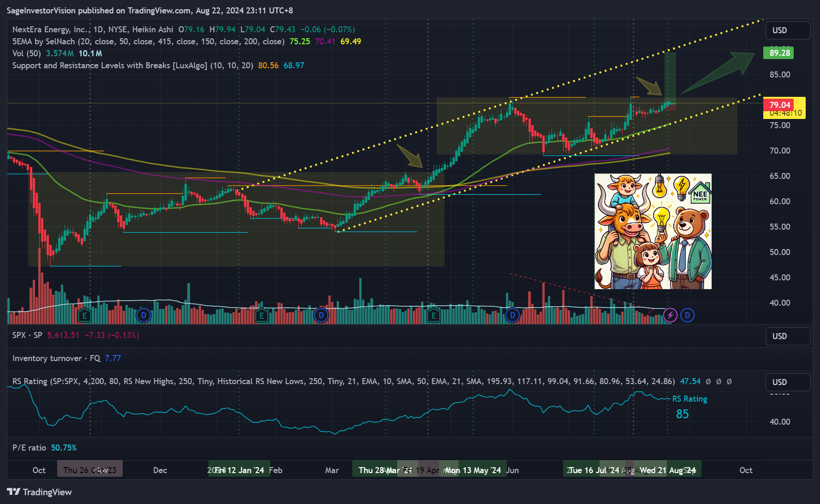This screenshot has width=820, height=504.
Task: Click the green 89.28 price target label
Action: (779, 53)
